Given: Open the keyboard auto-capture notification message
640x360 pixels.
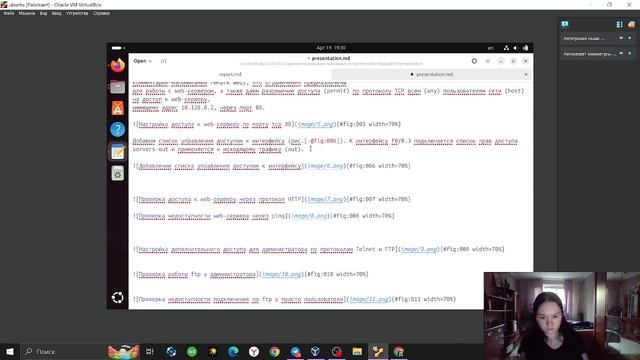Looking at the screenshot, I should [x=589, y=53].
